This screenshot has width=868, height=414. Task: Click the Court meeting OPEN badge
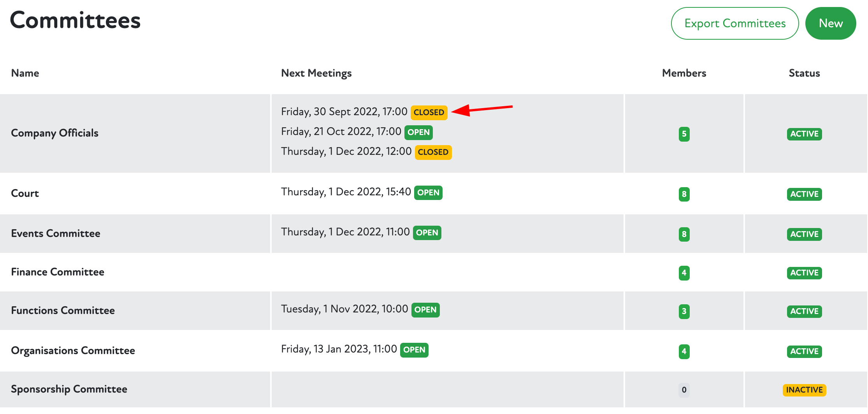(428, 193)
